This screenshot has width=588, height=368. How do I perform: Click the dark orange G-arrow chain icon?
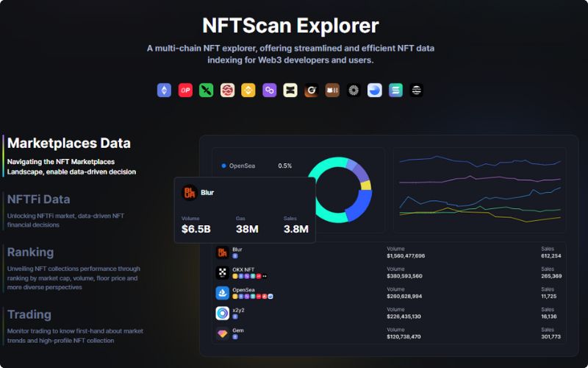point(311,90)
